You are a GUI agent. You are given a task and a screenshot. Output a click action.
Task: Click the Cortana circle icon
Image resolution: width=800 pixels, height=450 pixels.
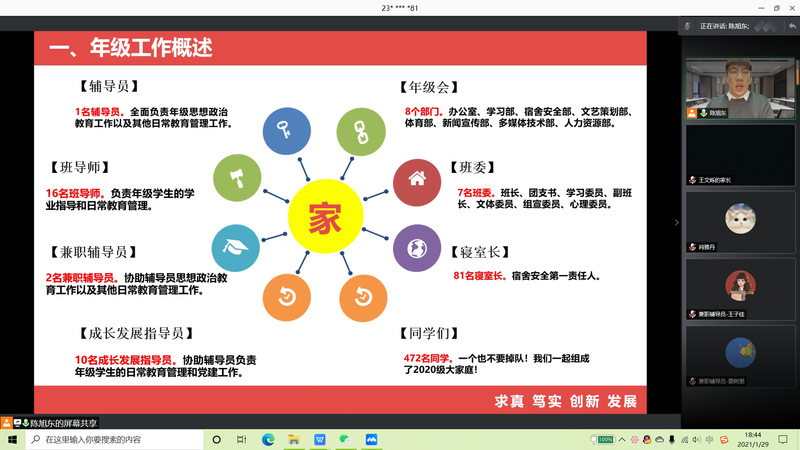pos(217,440)
